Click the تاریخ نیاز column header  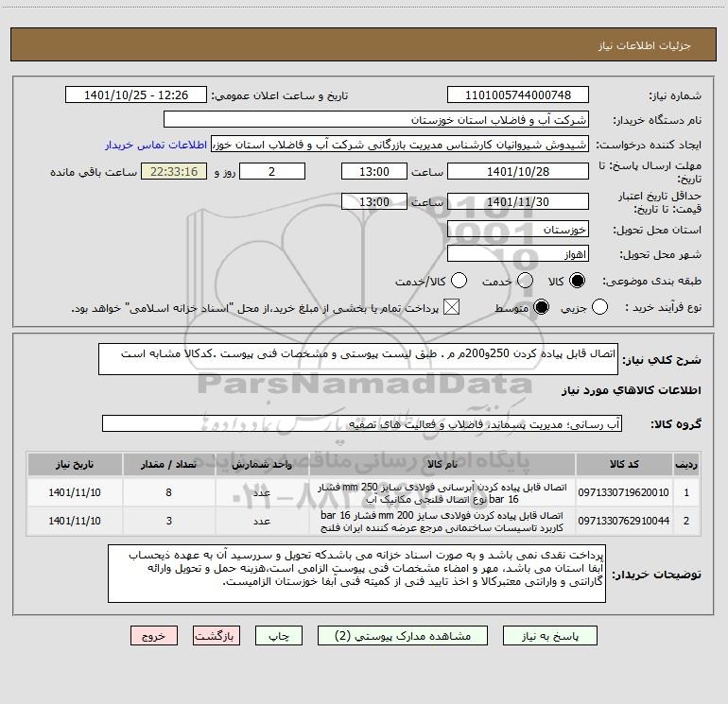[x=75, y=464]
